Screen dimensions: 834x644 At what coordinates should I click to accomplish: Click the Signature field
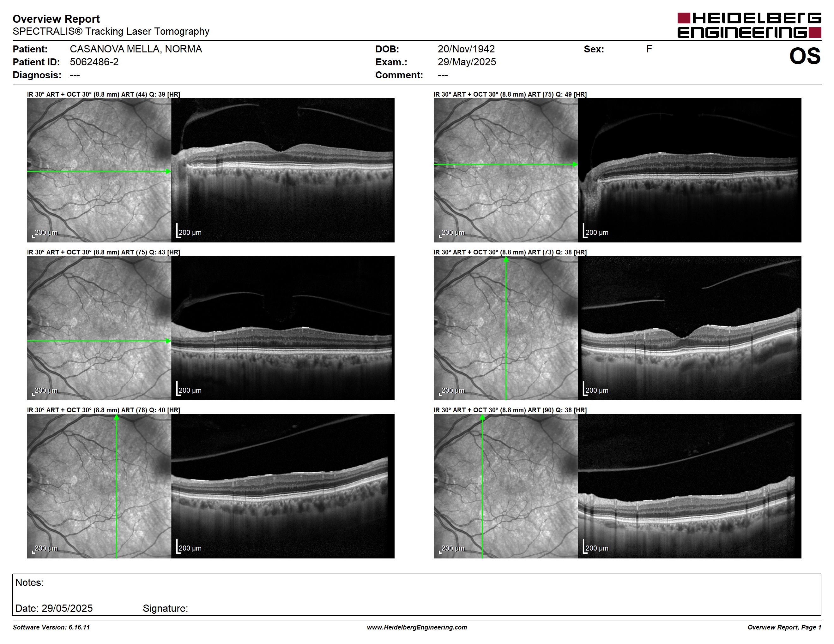[165, 608]
